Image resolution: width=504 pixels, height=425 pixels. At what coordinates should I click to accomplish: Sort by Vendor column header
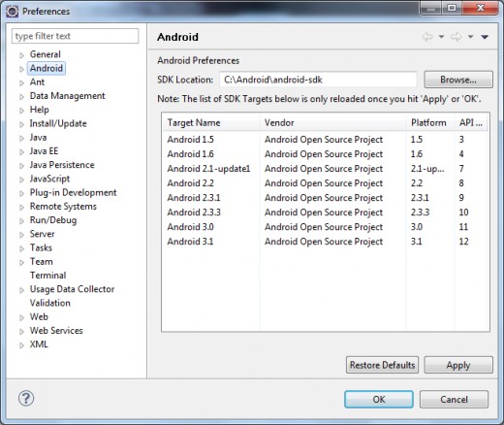[x=332, y=122]
